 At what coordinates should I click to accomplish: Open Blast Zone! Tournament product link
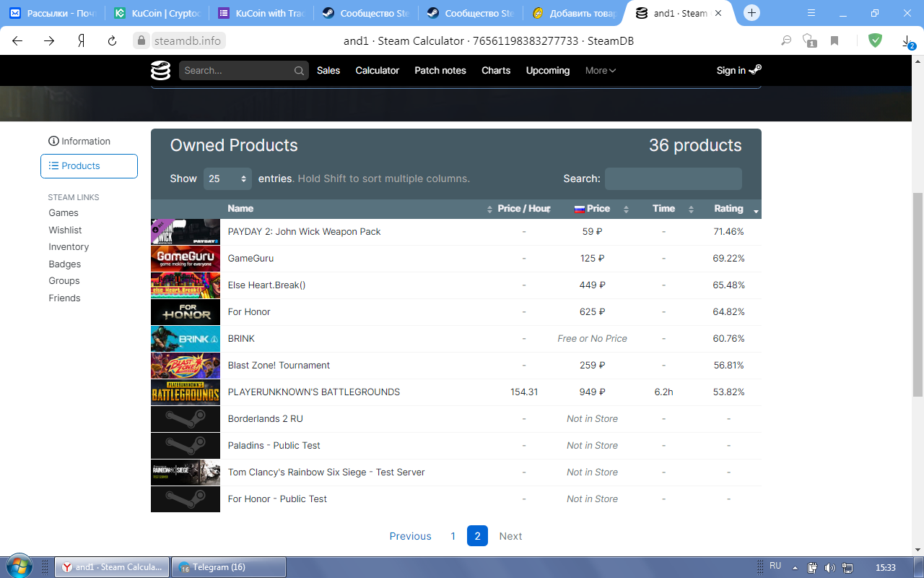tap(279, 366)
